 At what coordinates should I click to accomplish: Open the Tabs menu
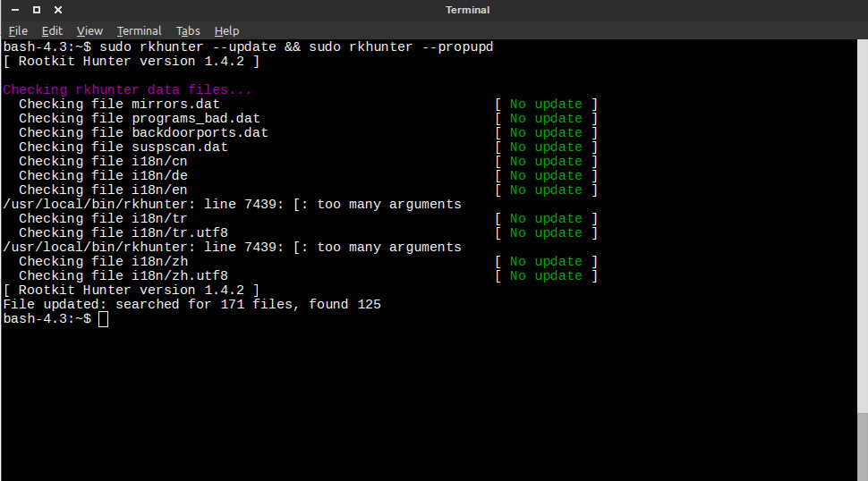click(188, 30)
